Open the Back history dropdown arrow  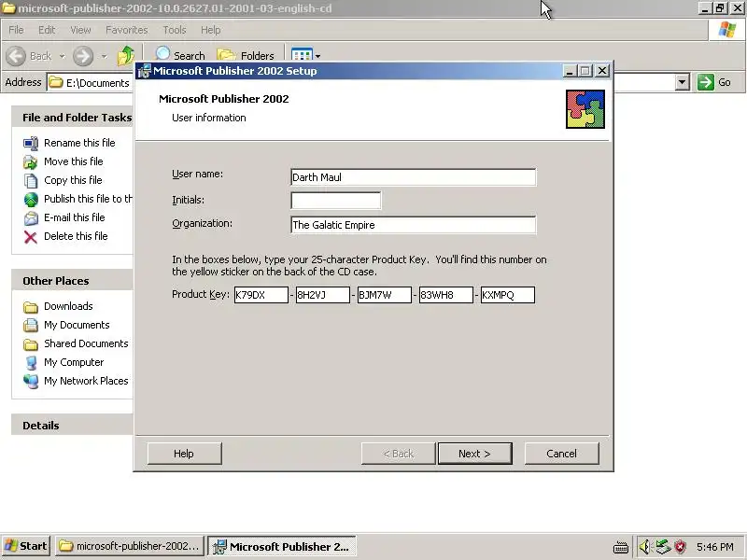pyautogui.click(x=63, y=56)
